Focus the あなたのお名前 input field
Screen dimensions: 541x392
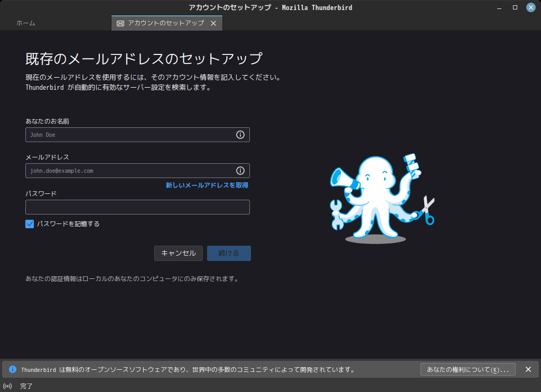137,135
